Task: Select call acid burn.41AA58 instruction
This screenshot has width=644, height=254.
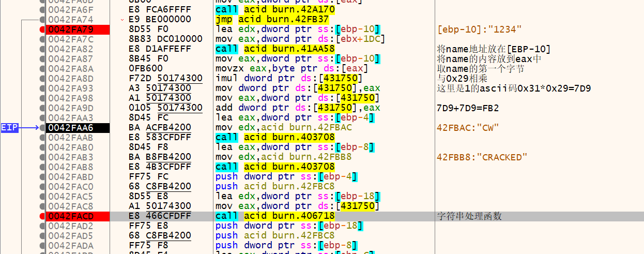Action: [x=274, y=49]
